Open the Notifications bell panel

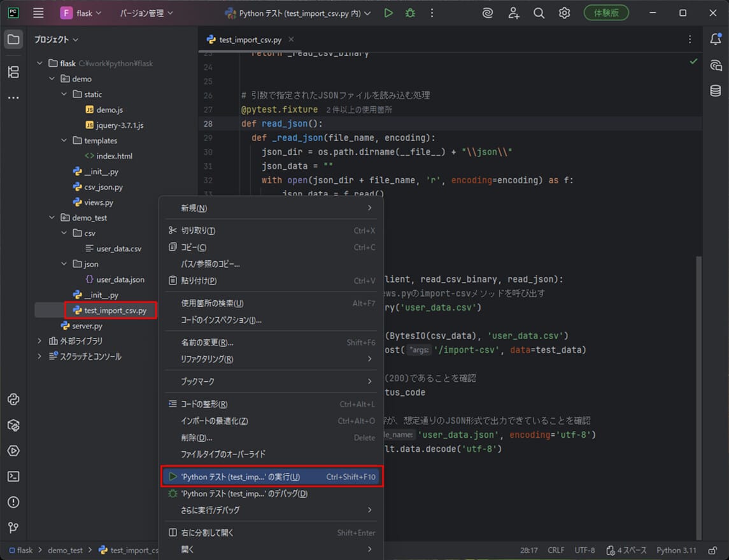pos(716,39)
